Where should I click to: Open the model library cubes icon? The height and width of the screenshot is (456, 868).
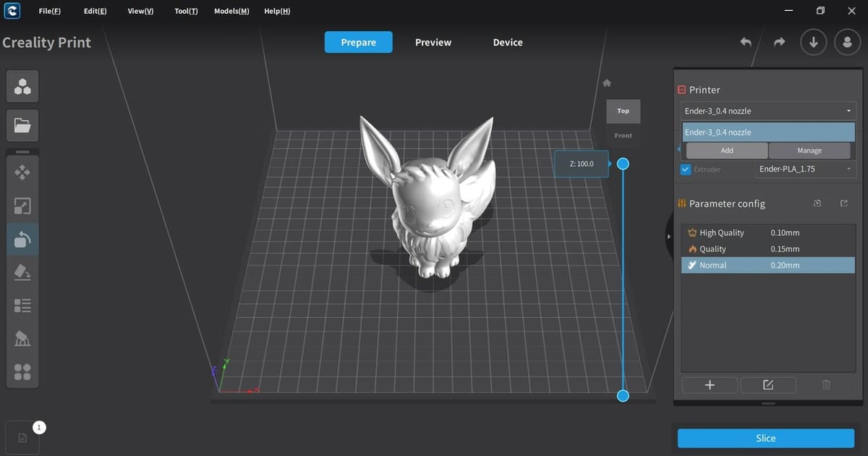(22, 87)
